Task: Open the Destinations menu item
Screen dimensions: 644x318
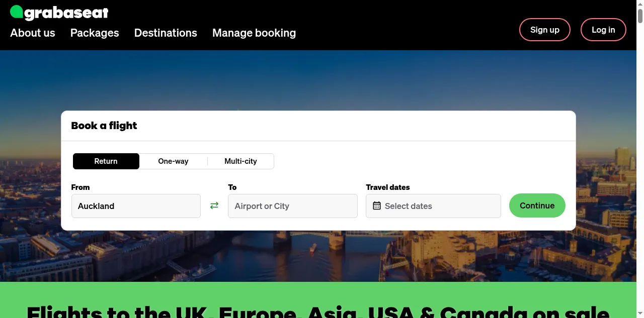Action: tap(166, 33)
